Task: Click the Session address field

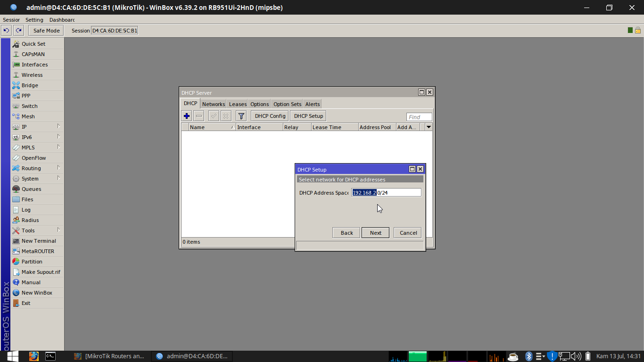Action: click(x=115, y=31)
